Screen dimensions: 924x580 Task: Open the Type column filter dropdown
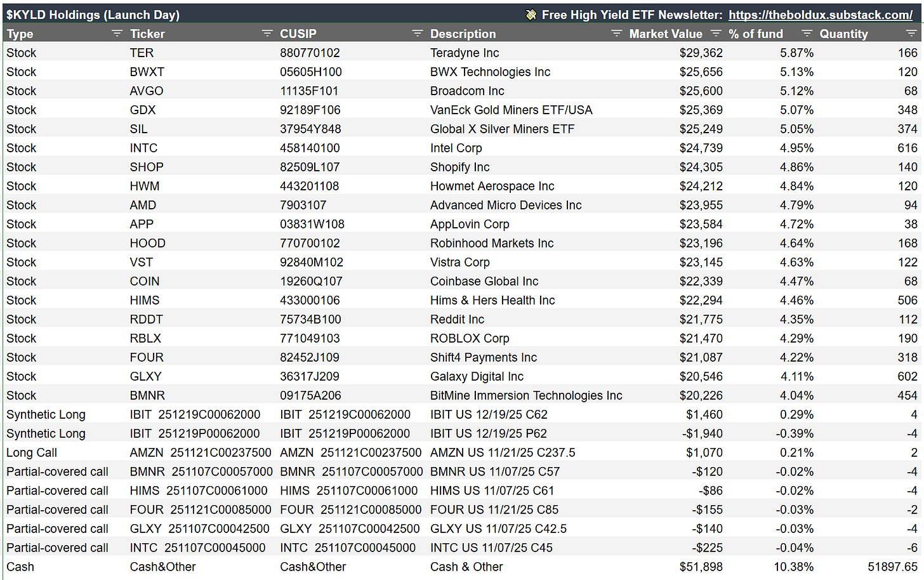(x=117, y=34)
